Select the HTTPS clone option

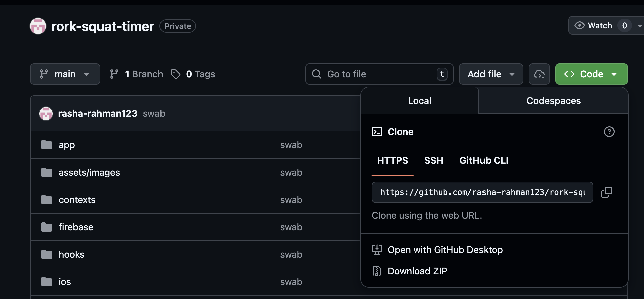click(x=393, y=160)
